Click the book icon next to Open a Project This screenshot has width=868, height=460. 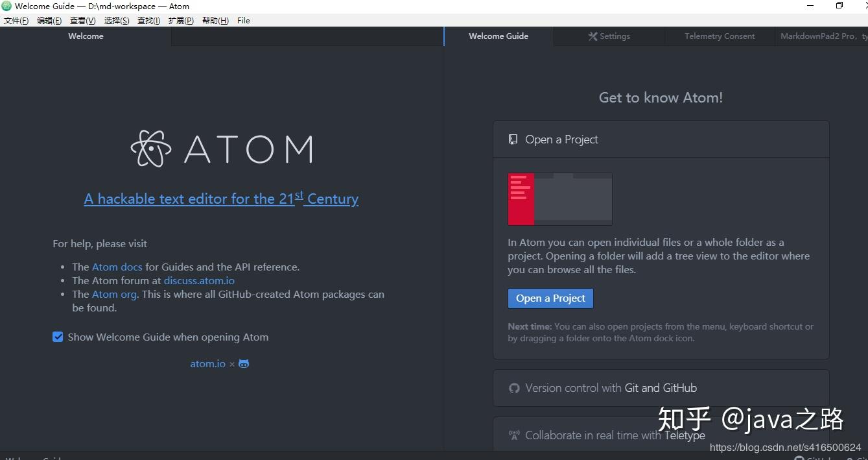point(513,139)
